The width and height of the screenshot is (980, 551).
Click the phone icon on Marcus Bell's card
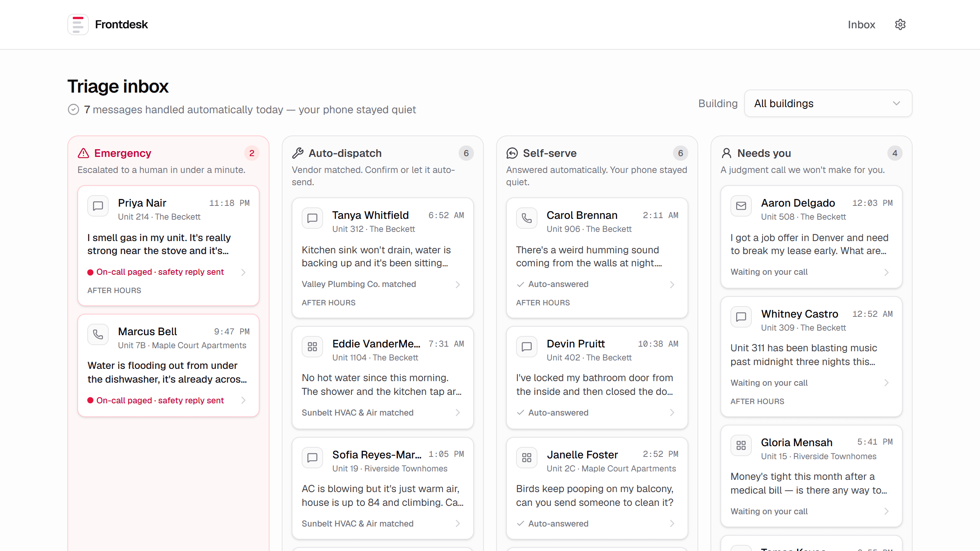point(98,334)
